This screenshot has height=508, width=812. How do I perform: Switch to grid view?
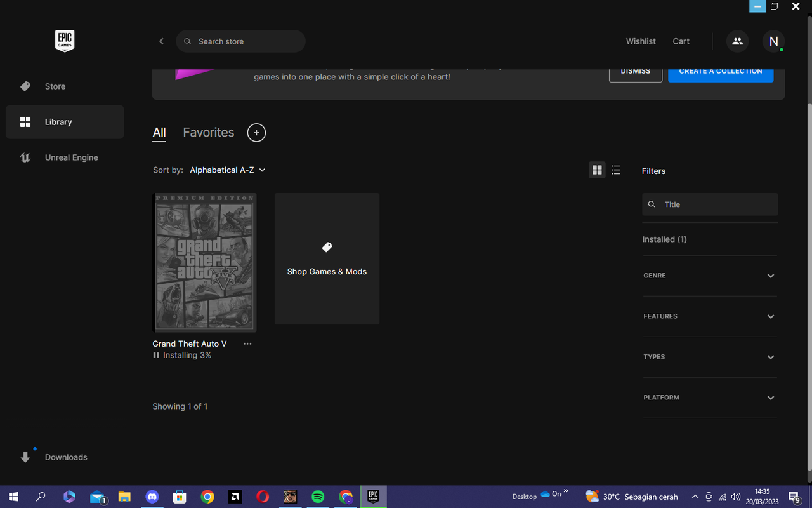click(x=597, y=170)
